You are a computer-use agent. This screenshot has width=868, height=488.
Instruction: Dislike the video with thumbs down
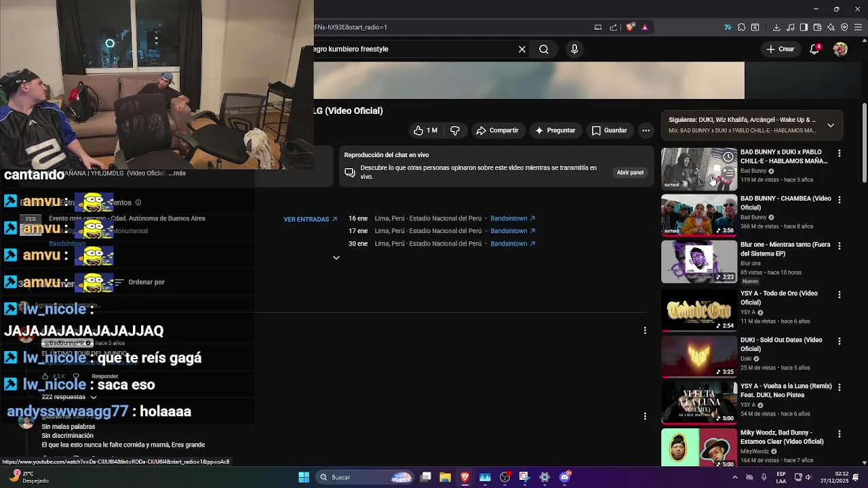coord(455,130)
